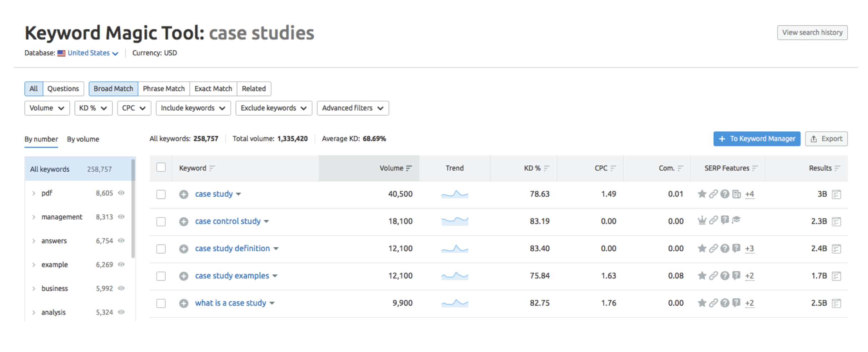Open SERP snapshot icon for 'case study' row

[x=836, y=194]
